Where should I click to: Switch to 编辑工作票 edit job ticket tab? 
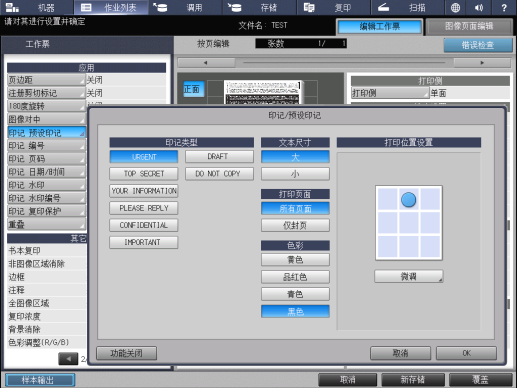(380, 27)
